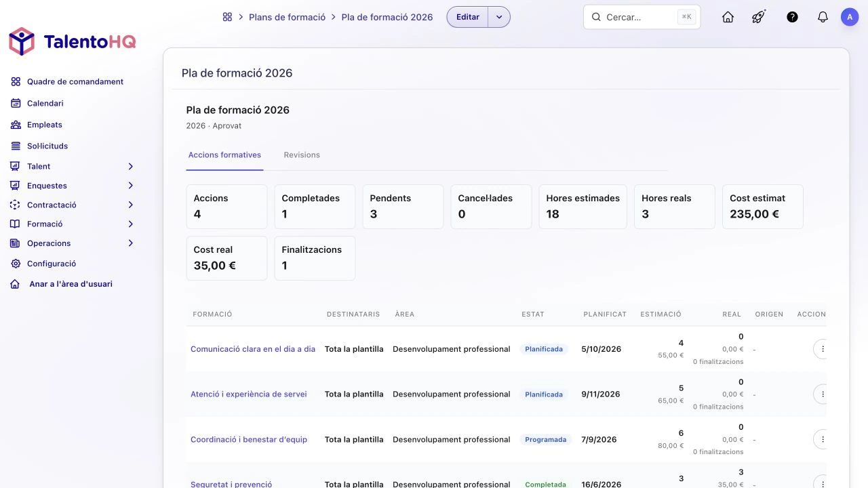Focus the Cercar search field
The width and height of the screenshot is (868, 488).
[642, 17]
